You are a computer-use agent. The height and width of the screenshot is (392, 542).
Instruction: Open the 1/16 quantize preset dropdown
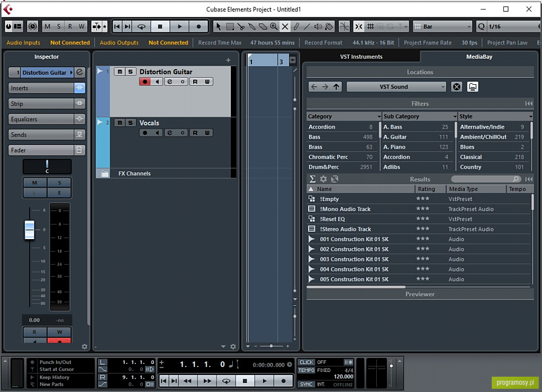click(513, 26)
